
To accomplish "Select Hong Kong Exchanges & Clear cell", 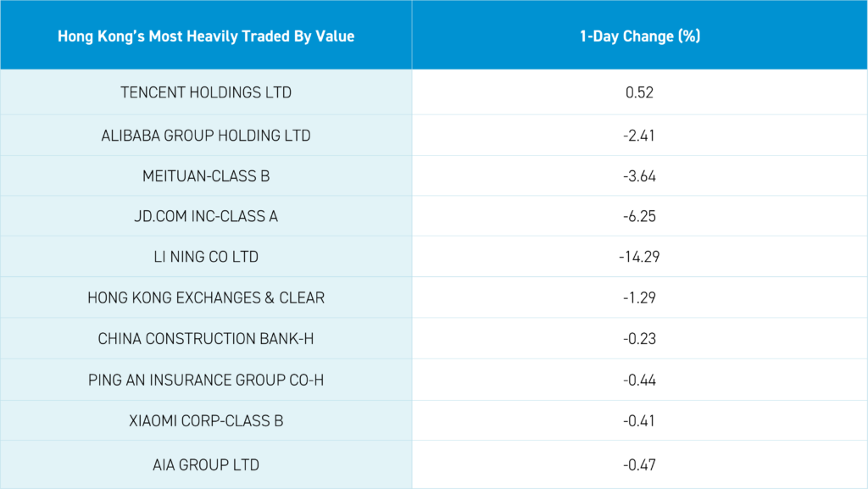I will tap(206, 297).
